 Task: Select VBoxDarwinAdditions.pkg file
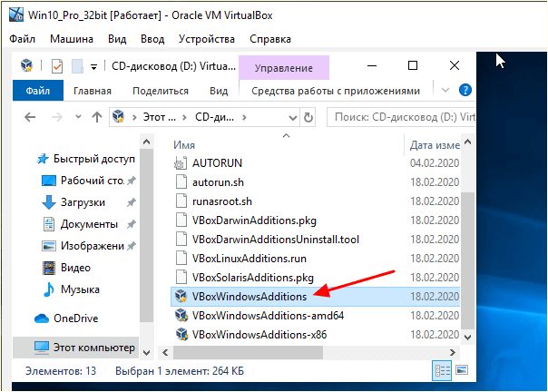point(254,220)
